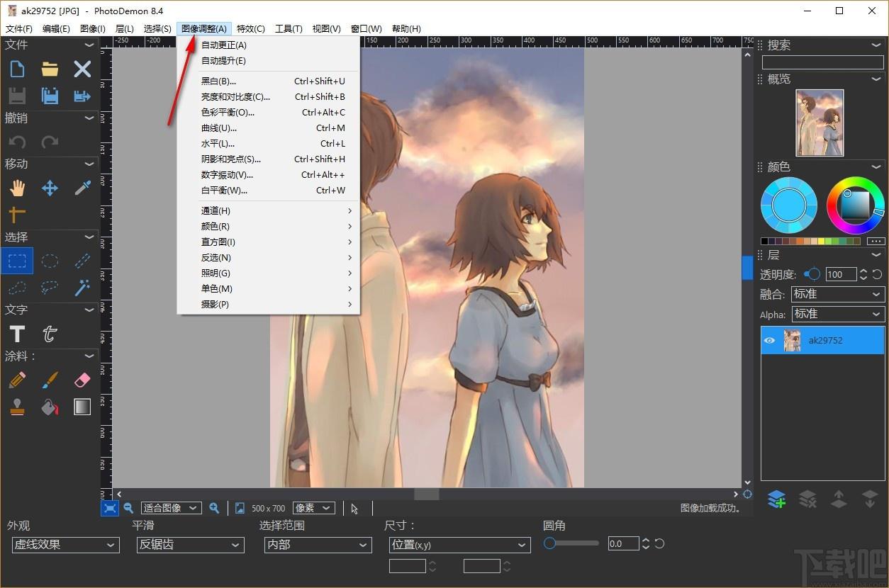
Task: Open the 融合 blend mode dropdown
Action: coord(837,294)
